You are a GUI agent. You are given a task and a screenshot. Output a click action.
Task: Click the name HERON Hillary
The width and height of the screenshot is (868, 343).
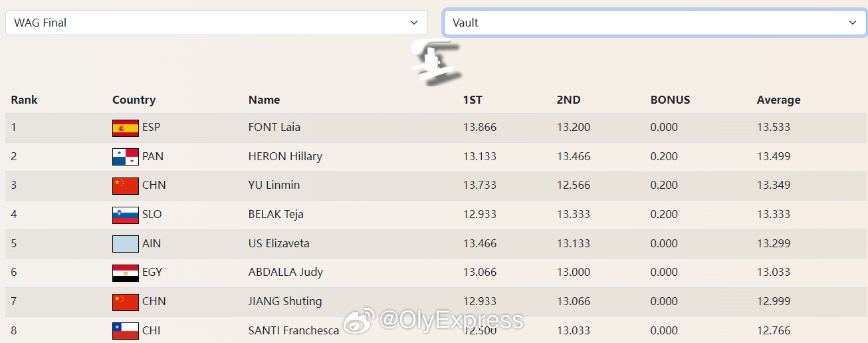point(285,157)
